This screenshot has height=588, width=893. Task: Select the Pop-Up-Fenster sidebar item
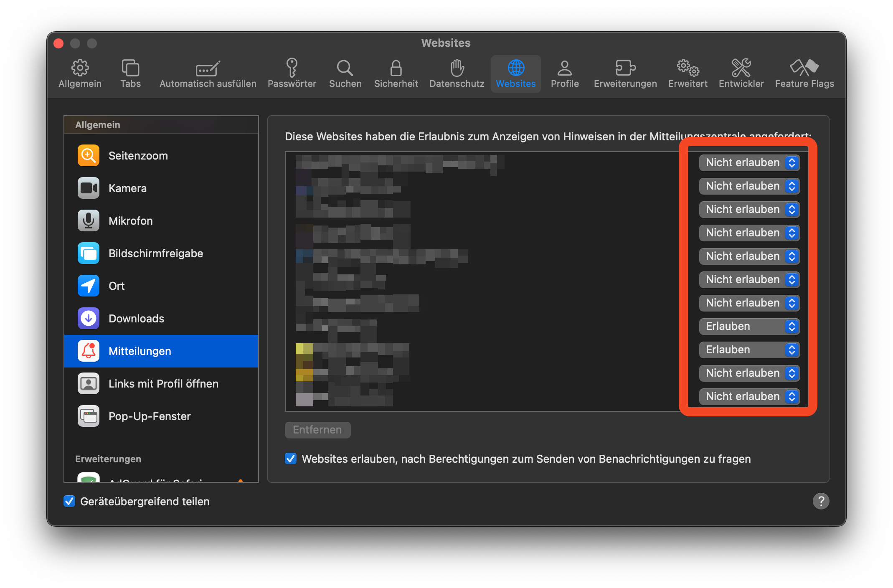coord(149,416)
